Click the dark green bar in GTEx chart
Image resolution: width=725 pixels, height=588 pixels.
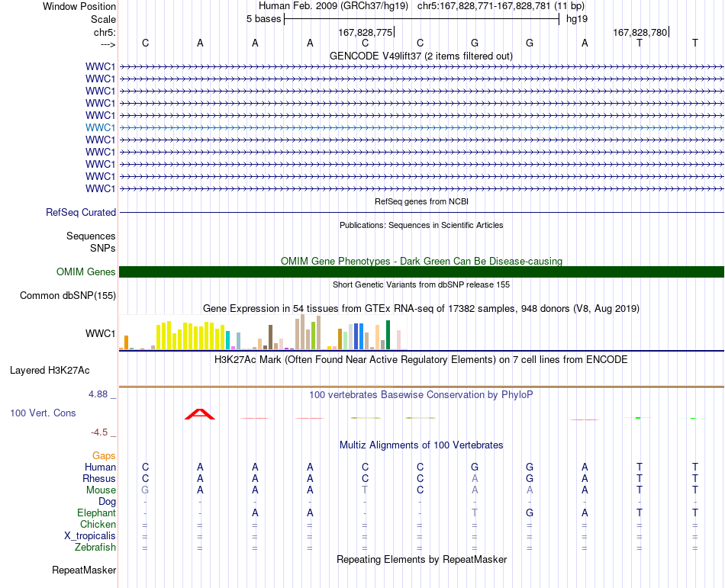(388, 335)
